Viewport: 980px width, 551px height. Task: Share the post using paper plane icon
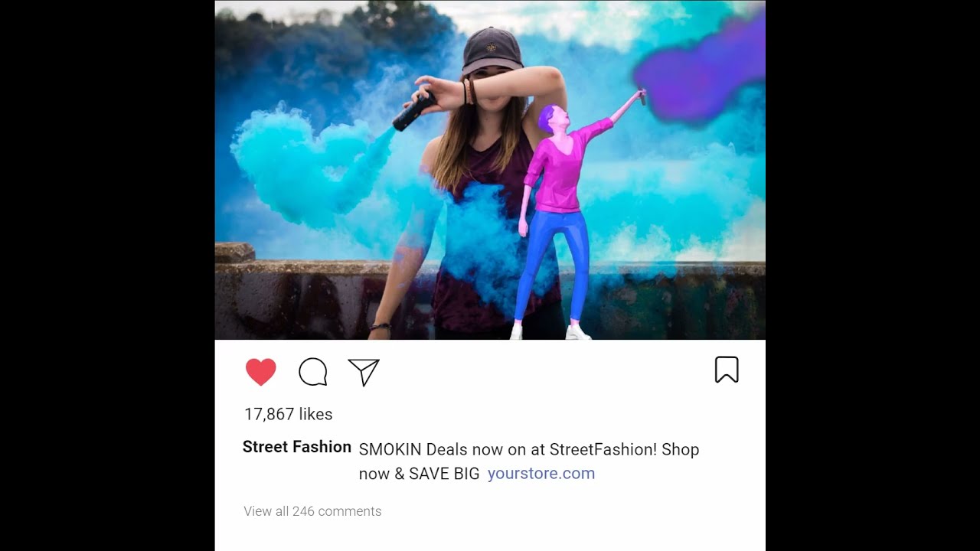tap(364, 372)
